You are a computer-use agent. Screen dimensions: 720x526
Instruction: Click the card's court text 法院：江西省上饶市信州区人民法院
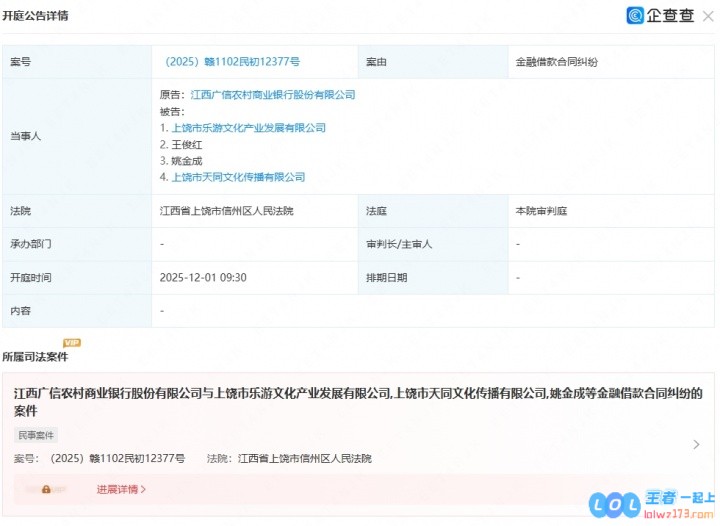(289, 459)
